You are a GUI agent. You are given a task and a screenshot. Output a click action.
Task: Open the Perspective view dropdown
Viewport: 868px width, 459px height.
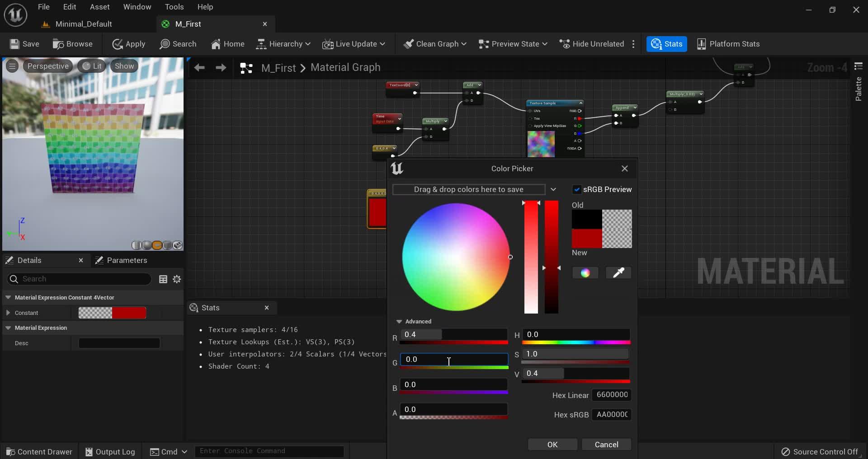48,66
